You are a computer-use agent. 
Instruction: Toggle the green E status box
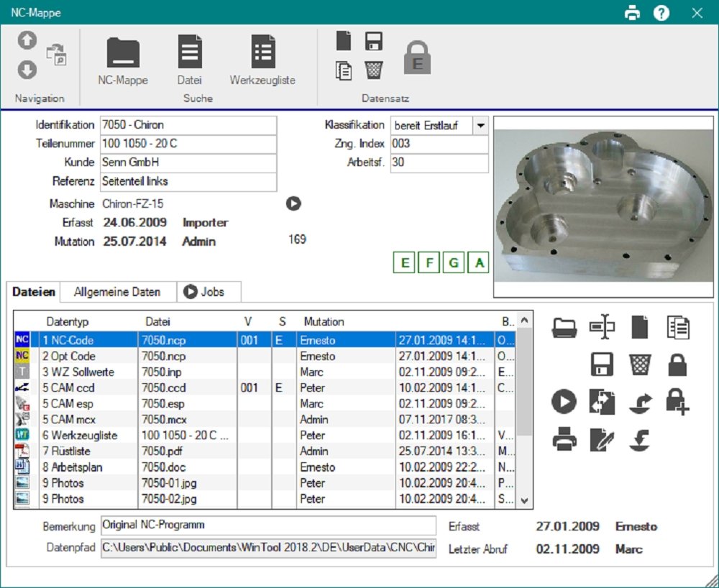(x=405, y=263)
